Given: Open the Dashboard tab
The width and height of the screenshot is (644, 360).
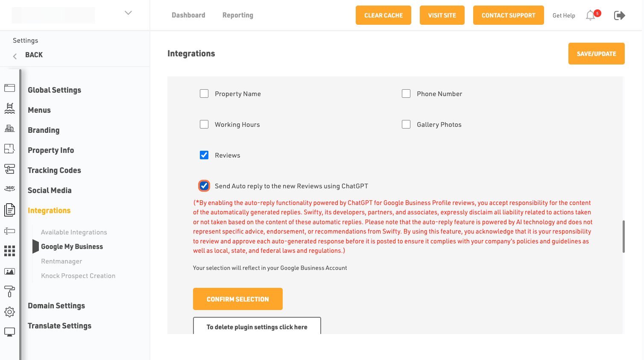Looking at the screenshot, I should tap(188, 15).
